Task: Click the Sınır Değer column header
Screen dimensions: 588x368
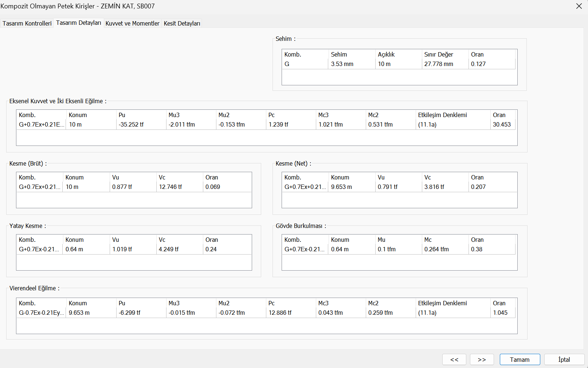Action: pyautogui.click(x=439, y=54)
